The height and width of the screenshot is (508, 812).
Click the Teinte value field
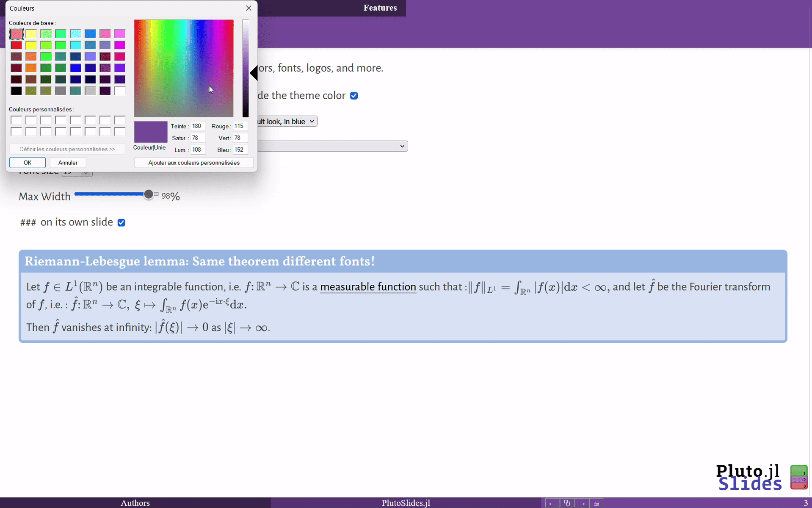[x=198, y=126]
